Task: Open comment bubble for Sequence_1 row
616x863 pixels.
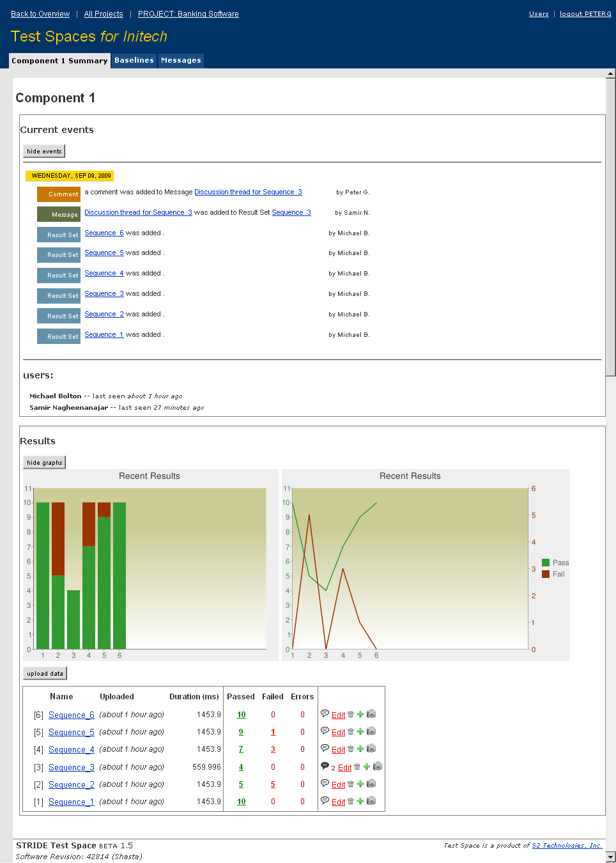Action: click(x=325, y=800)
